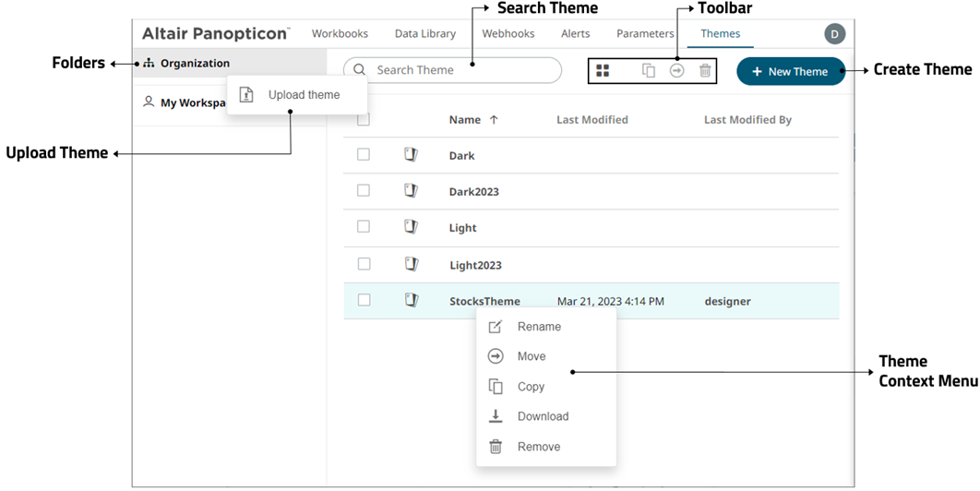The width and height of the screenshot is (980, 491).
Task: Click the Copy icon in toolbar
Action: 649,71
